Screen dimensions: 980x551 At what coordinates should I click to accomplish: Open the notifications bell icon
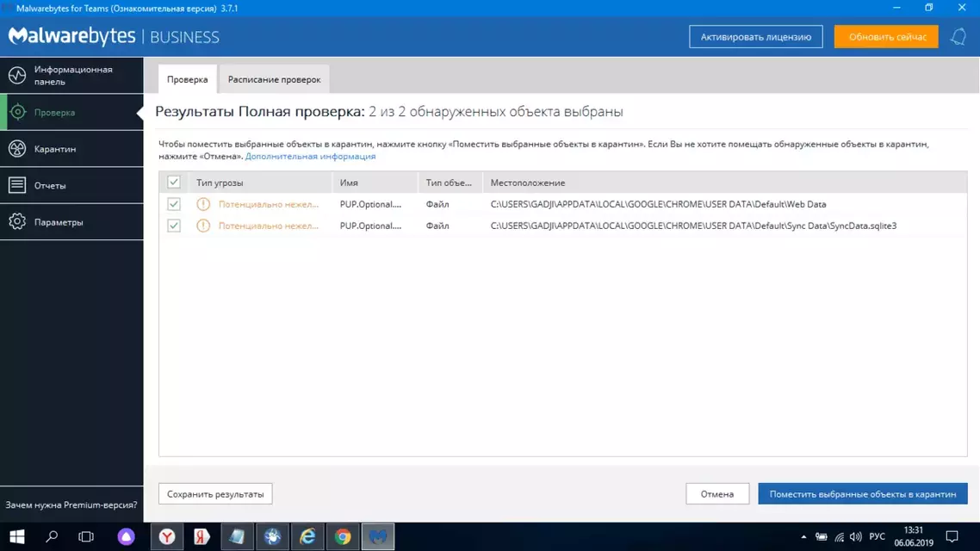click(958, 37)
